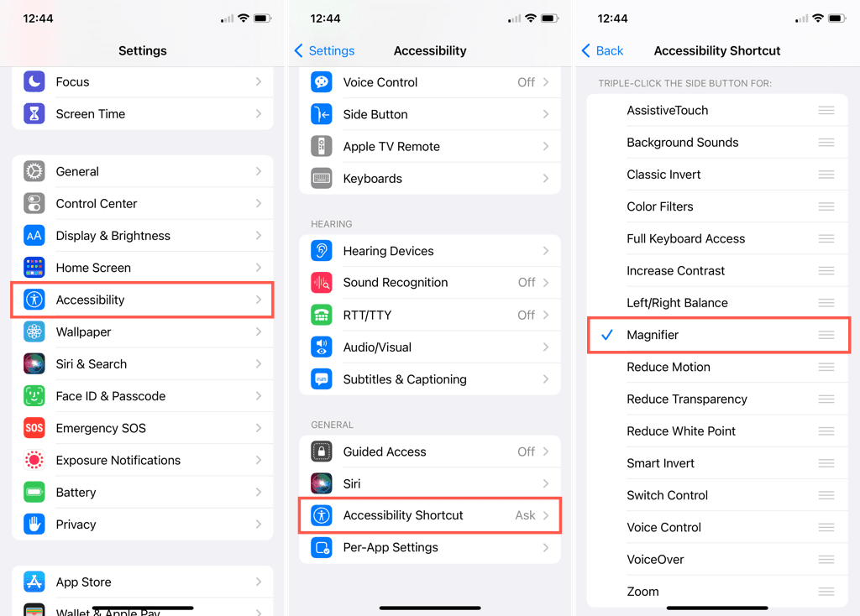Tap the Hearing Devices ear icon
The image size is (860, 616).
coord(322,251)
